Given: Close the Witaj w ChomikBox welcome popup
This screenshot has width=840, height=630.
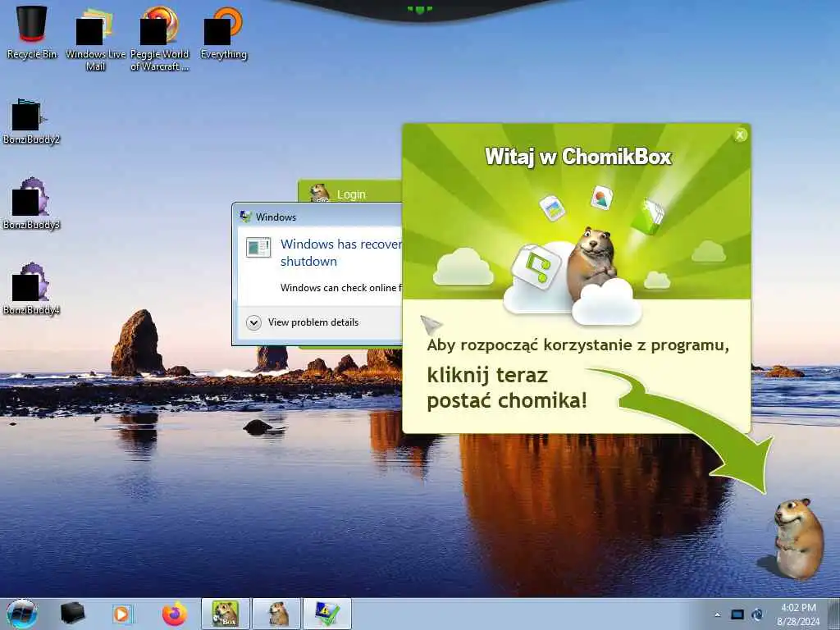Looking at the screenshot, I should pyautogui.click(x=740, y=135).
